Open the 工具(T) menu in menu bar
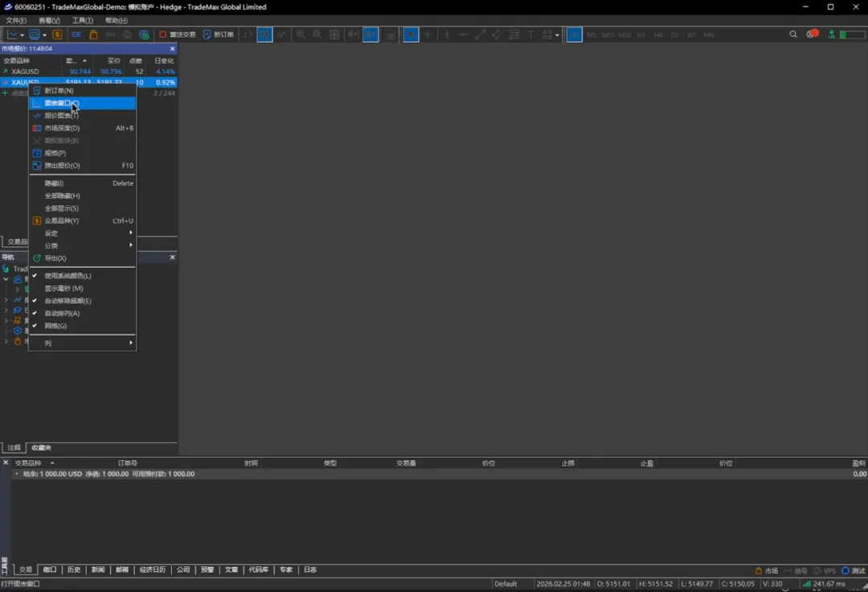This screenshot has height=592, width=868. click(82, 20)
